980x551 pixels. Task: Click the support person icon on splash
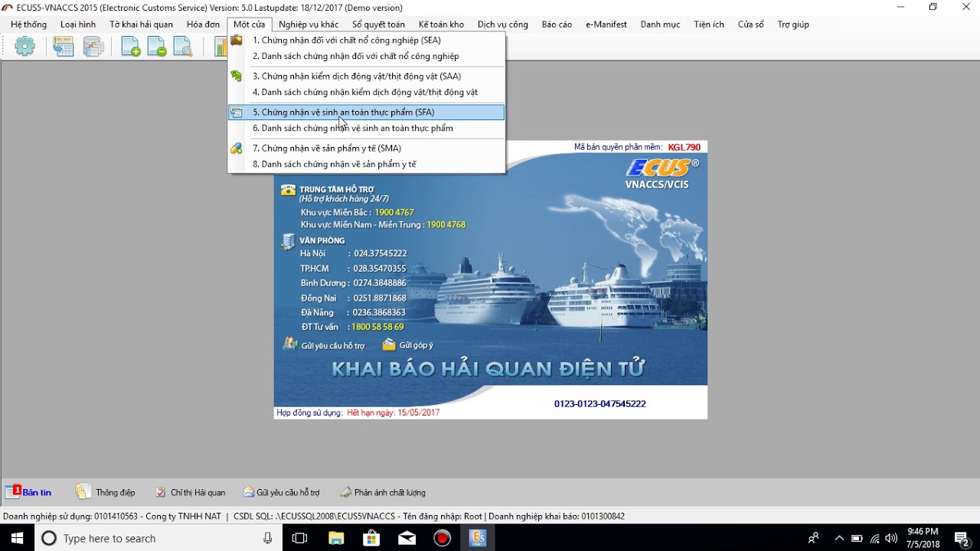(x=290, y=344)
